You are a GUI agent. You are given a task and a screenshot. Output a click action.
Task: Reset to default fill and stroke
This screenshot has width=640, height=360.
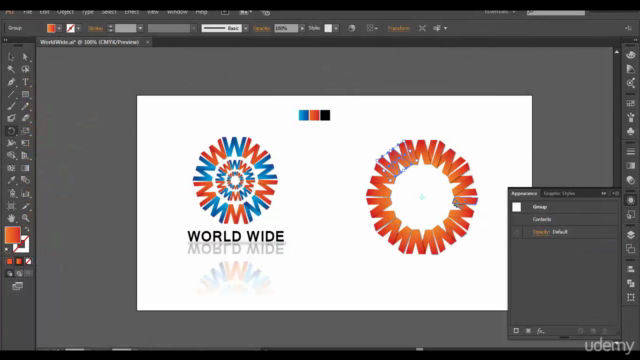click(7, 249)
